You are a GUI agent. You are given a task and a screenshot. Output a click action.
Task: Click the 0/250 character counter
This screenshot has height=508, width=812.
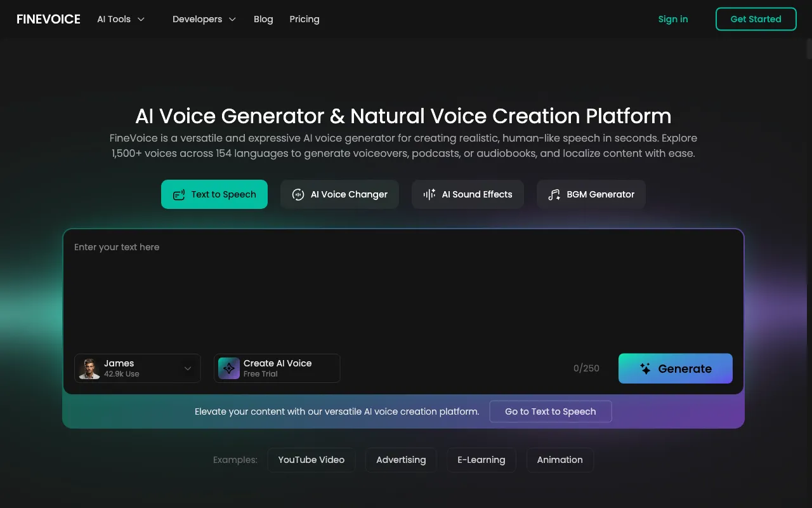(x=586, y=368)
